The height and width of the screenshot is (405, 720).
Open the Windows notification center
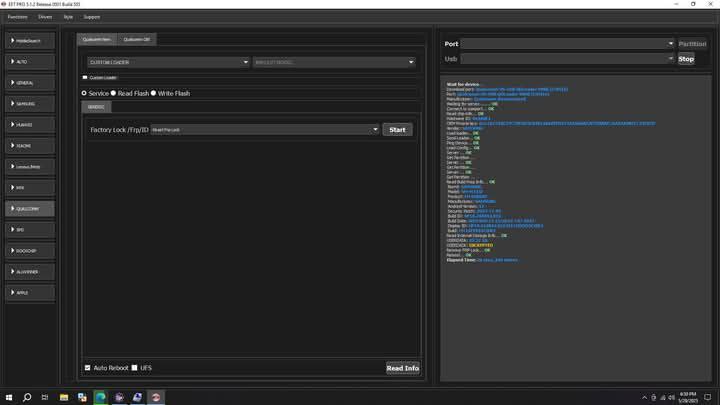coord(708,398)
